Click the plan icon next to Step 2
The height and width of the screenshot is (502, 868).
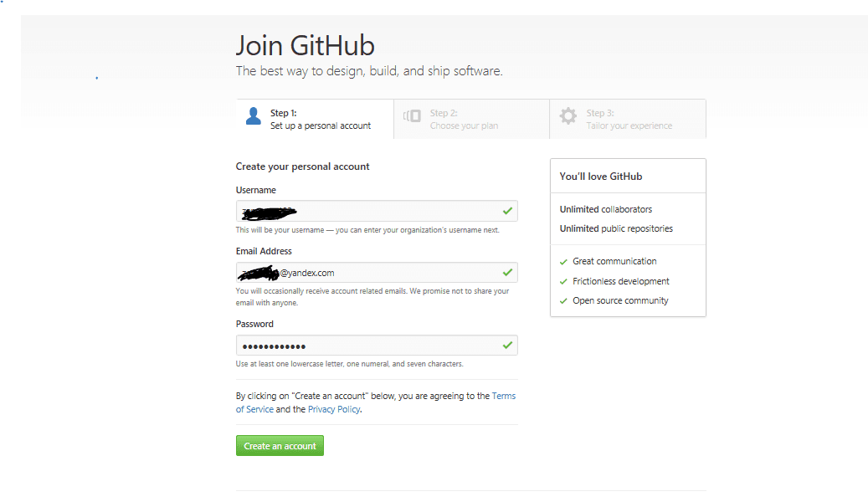pyautogui.click(x=411, y=117)
